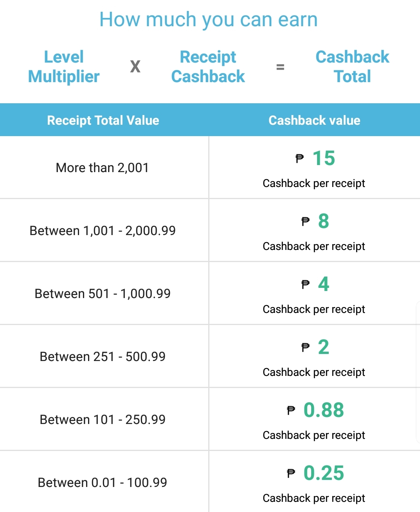Click the X multiplication symbol in the formula

click(135, 66)
